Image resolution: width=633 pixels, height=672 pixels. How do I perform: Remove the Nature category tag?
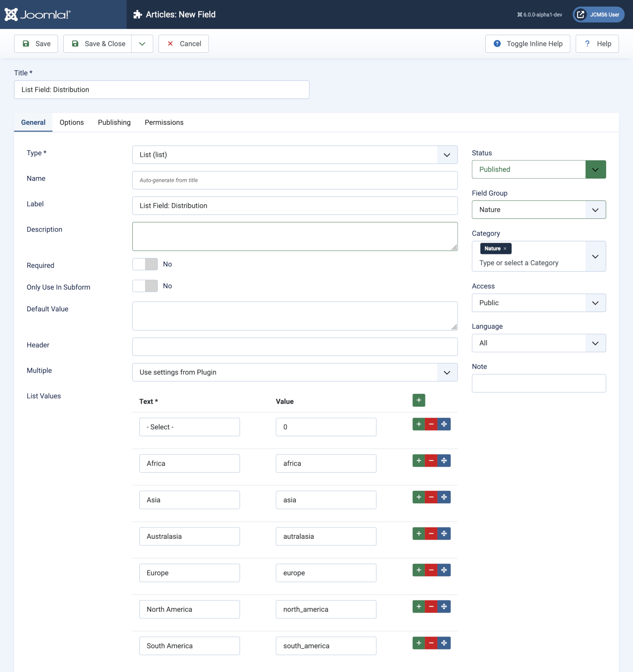coord(506,248)
